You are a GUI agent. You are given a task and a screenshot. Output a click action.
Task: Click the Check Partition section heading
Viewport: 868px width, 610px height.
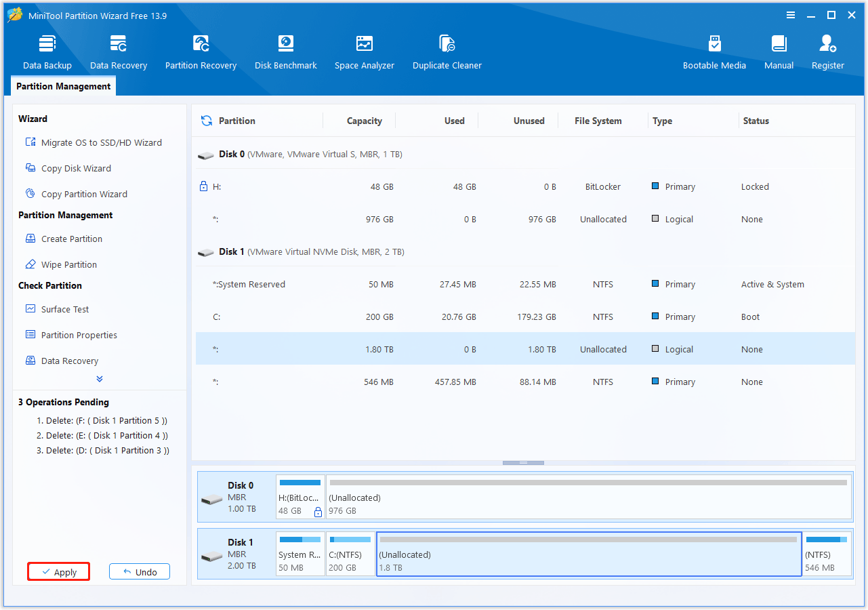[x=50, y=285]
